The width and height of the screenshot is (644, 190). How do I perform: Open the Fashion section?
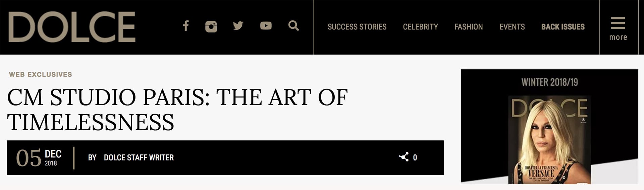[469, 27]
